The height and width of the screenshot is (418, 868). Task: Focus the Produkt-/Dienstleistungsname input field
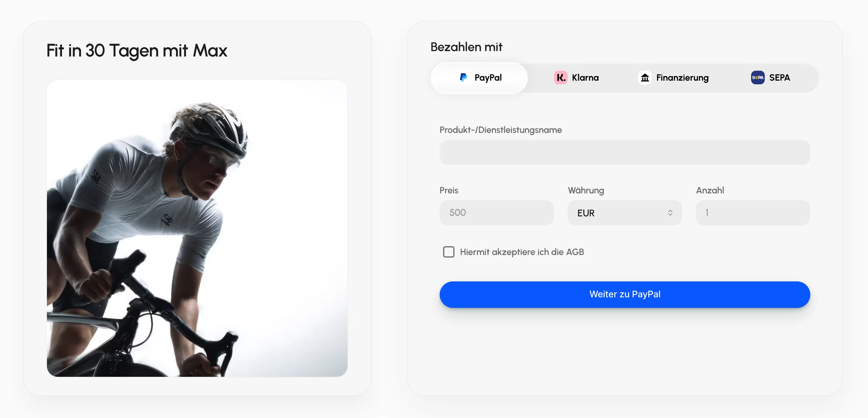[x=624, y=152]
